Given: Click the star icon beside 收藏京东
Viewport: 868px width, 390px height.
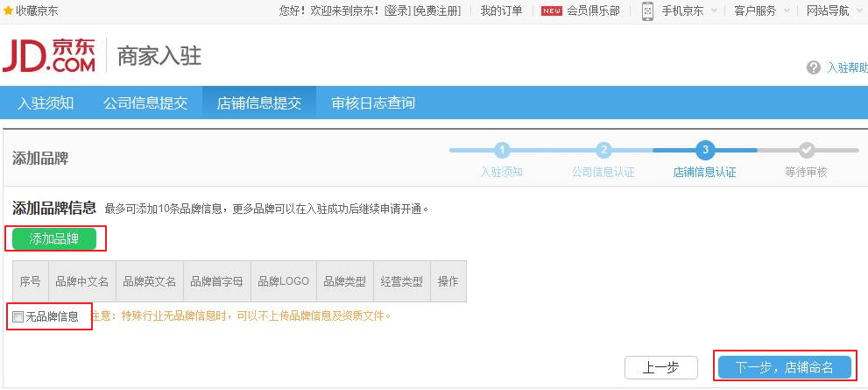Looking at the screenshot, I should tap(8, 11).
